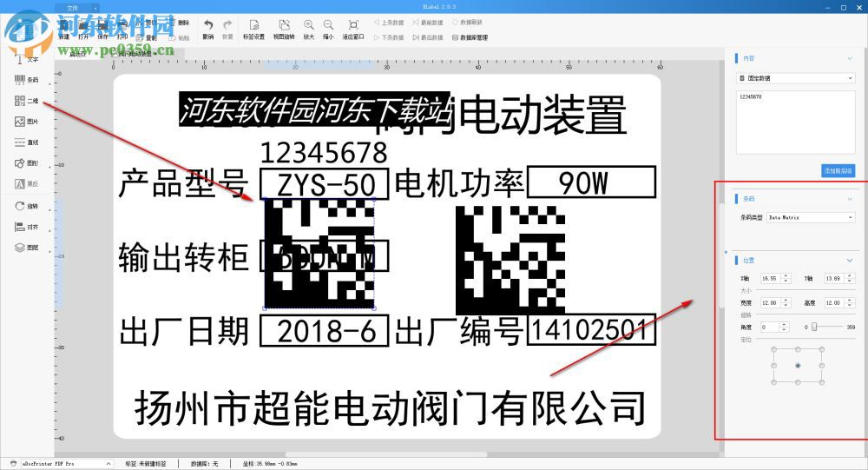Jump to last data record (最后数据)
Screen dimensions: 868x470
[x=428, y=37]
